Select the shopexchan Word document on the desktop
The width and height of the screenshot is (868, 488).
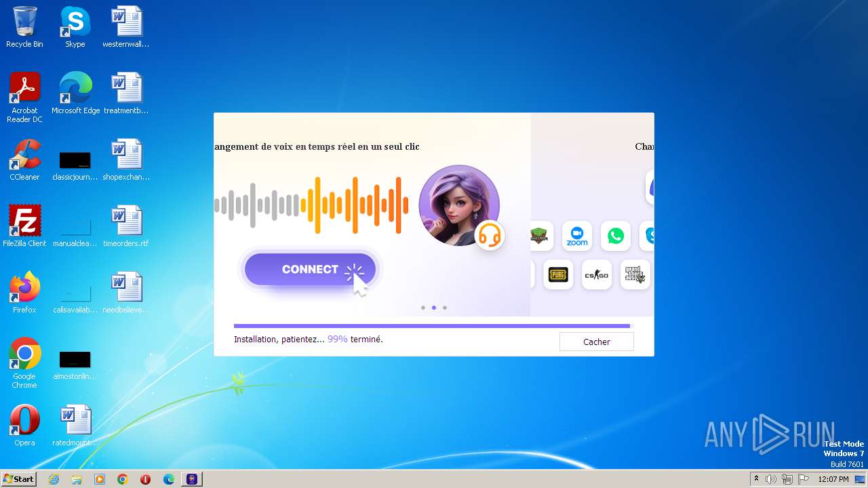pyautogui.click(x=126, y=160)
